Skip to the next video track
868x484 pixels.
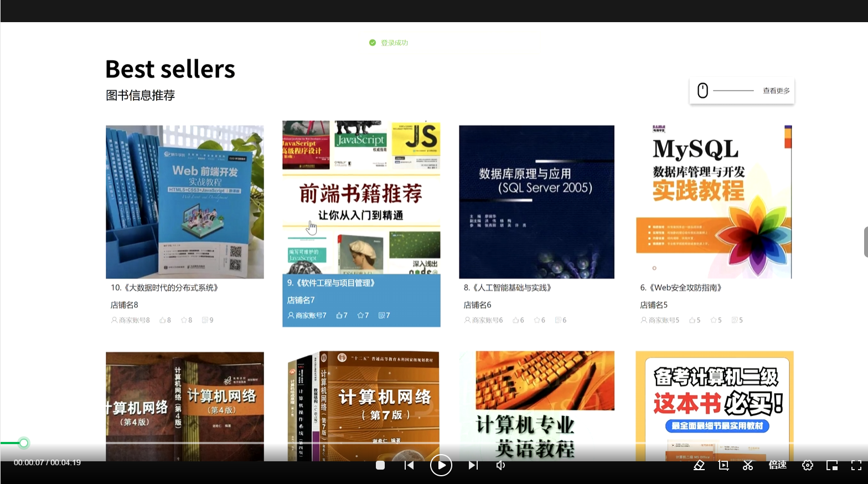coord(473,465)
